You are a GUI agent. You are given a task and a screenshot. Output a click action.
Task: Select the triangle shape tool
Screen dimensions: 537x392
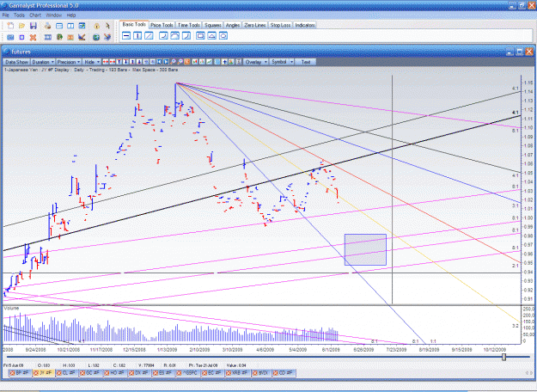212,35
